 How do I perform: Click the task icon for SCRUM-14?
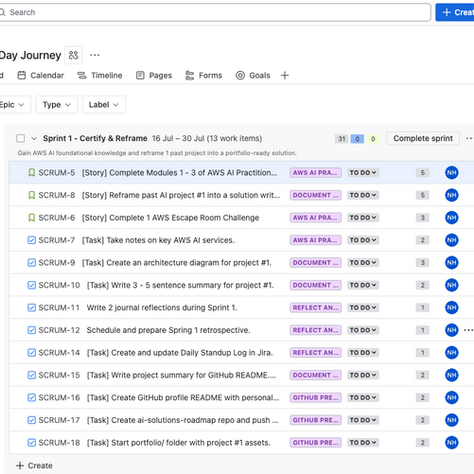[x=32, y=353]
